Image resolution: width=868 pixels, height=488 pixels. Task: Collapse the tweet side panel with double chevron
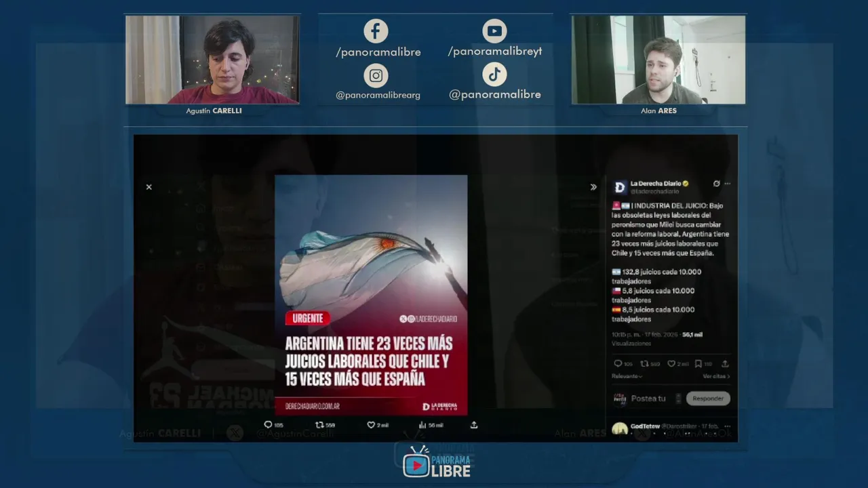[593, 187]
